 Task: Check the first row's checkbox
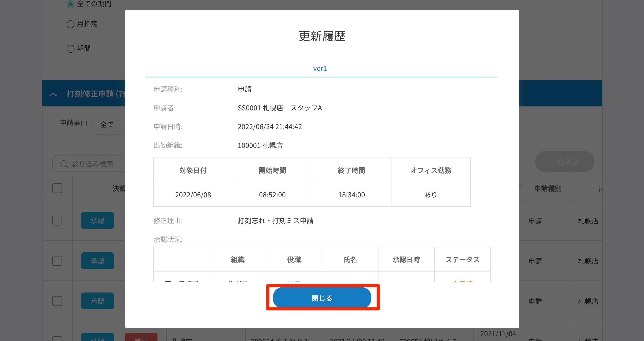pos(57,221)
